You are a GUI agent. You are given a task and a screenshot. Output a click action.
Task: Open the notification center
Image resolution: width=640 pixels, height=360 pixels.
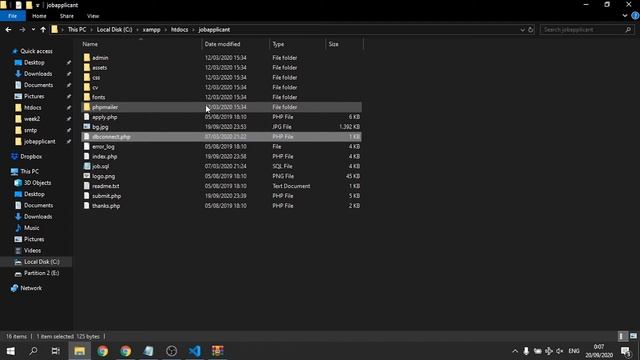pos(626,351)
